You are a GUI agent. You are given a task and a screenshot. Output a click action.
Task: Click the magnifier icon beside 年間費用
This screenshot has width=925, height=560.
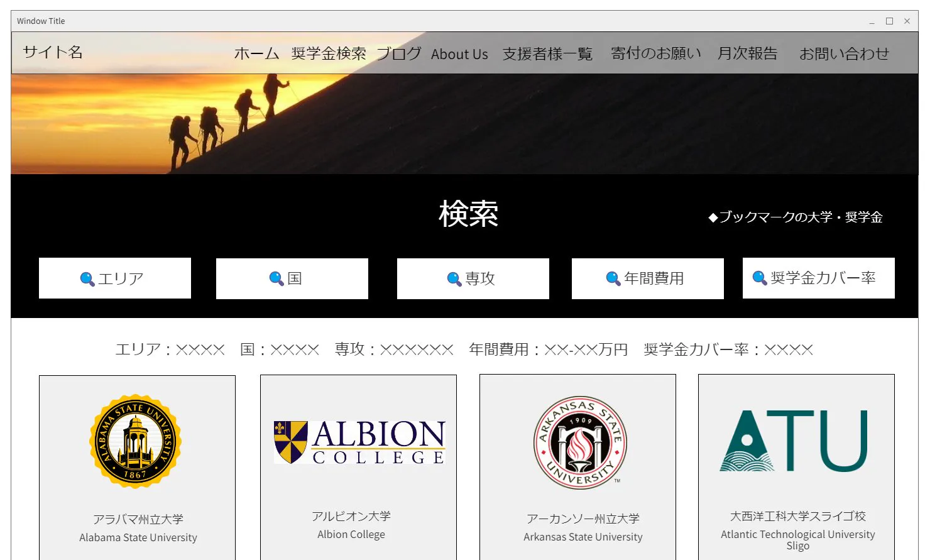[613, 278]
